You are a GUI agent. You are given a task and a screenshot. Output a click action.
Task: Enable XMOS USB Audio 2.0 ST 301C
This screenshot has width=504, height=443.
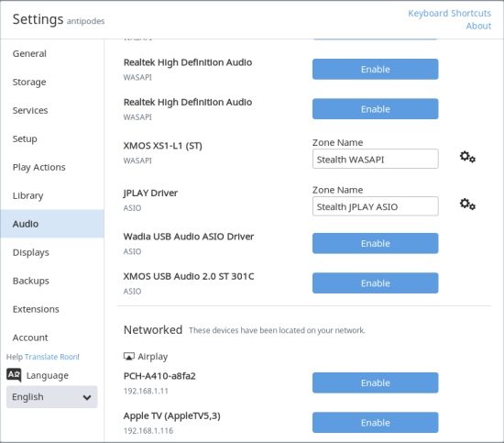point(375,283)
